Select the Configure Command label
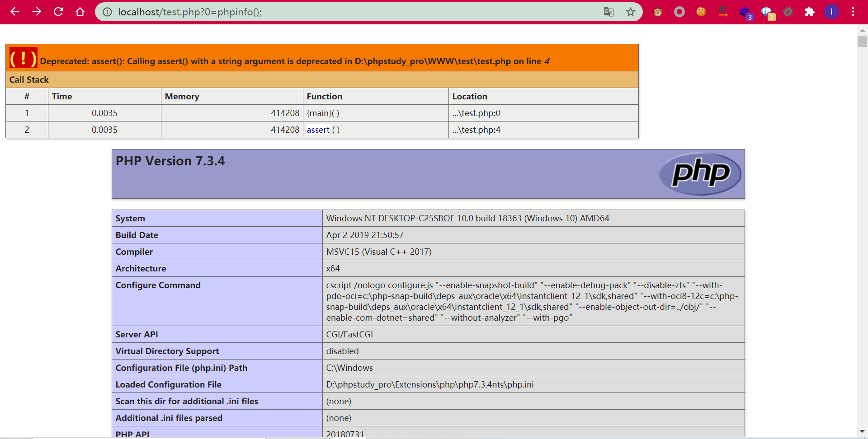The image size is (868, 439). (x=217, y=301)
